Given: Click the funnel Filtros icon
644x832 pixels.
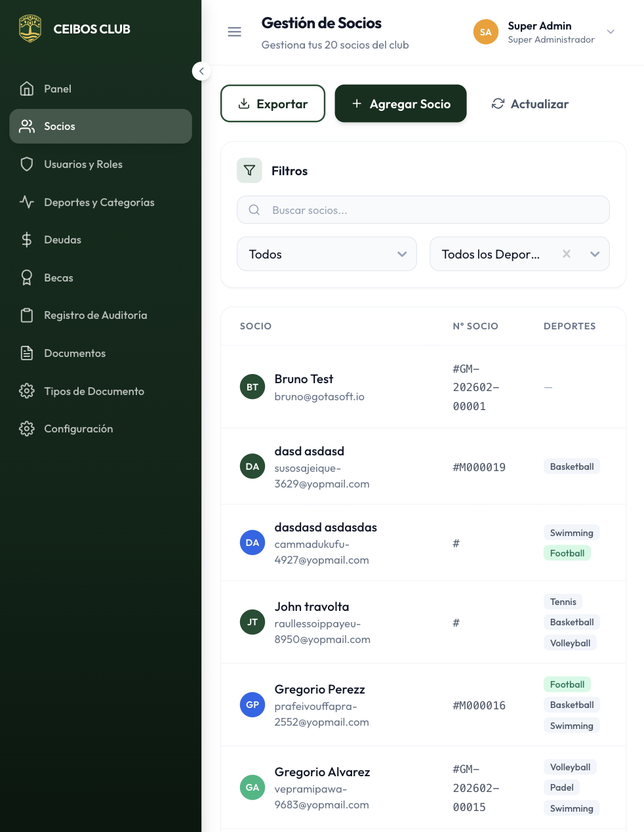Looking at the screenshot, I should [249, 171].
